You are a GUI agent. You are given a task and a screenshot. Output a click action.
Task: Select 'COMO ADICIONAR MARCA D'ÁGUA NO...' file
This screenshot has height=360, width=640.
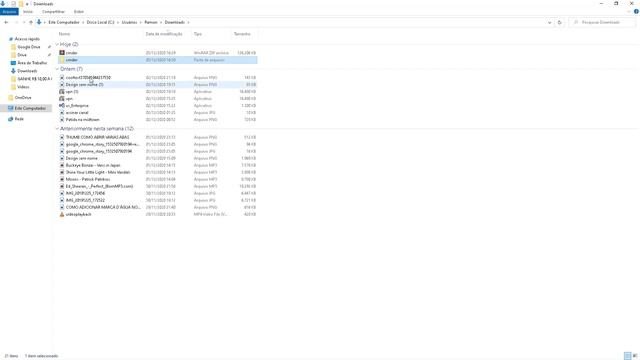pyautogui.click(x=103, y=207)
